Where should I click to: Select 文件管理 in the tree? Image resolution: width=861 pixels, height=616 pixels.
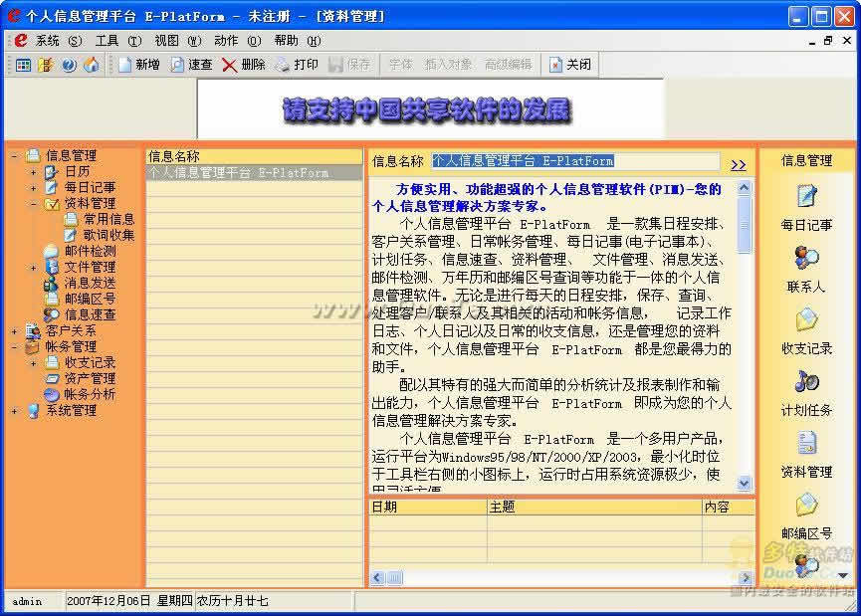90,267
